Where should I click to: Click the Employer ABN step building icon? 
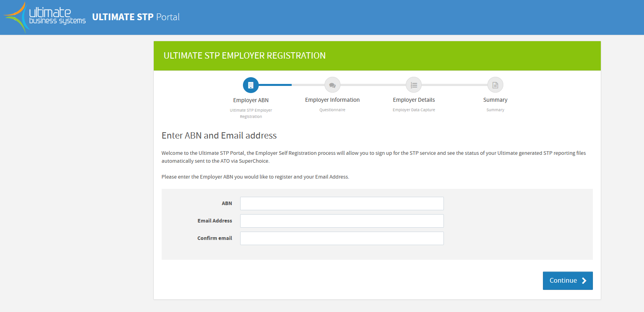[251, 85]
